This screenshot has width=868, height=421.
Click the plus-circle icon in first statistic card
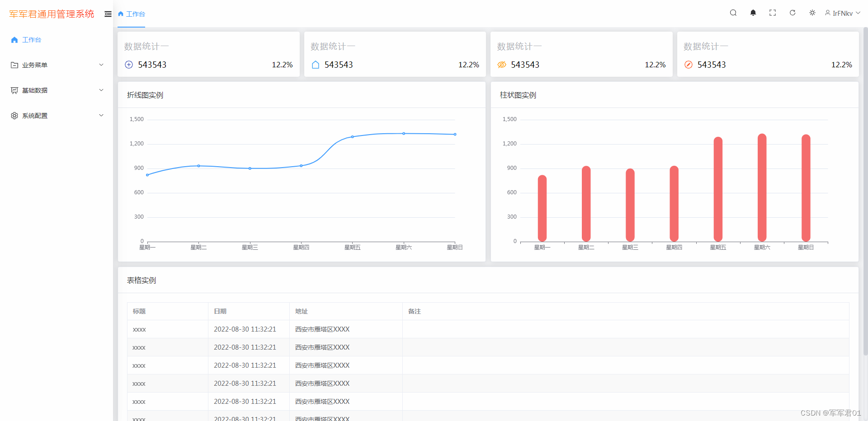[x=129, y=65]
